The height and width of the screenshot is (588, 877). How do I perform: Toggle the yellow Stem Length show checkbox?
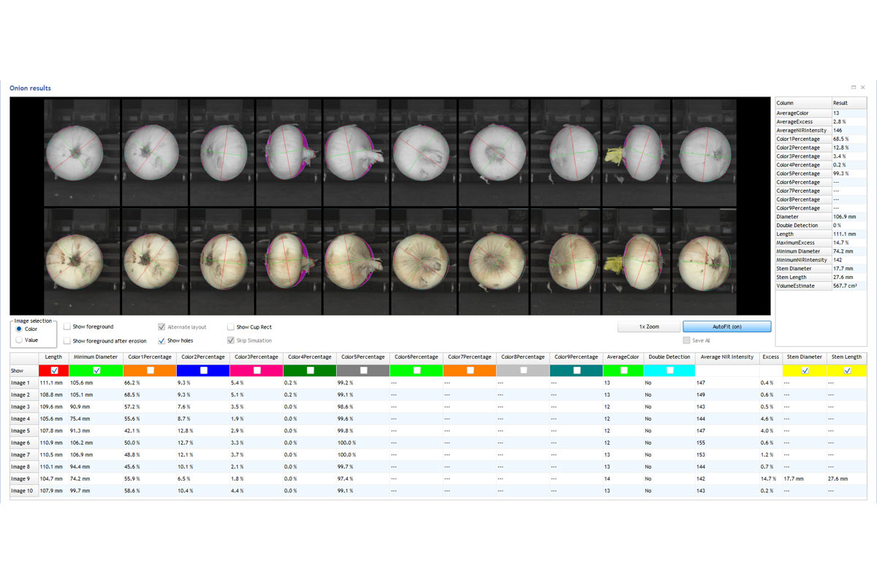coord(847,370)
